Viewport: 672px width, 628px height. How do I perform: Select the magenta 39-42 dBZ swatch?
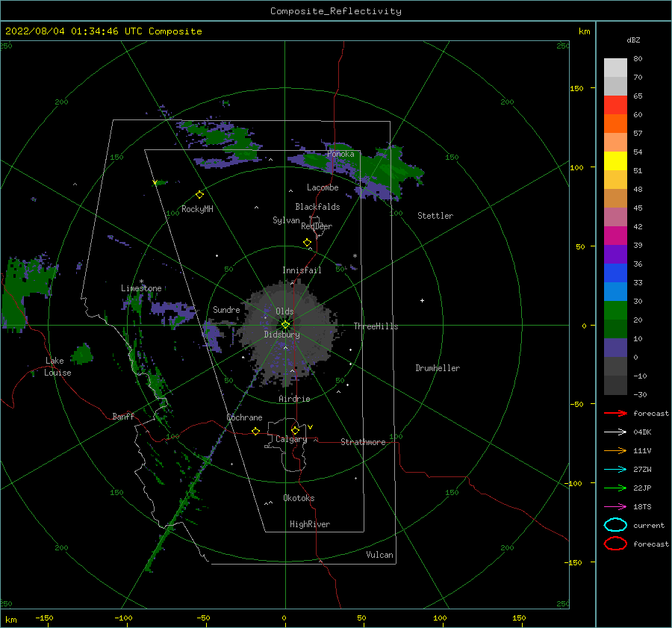(x=615, y=235)
